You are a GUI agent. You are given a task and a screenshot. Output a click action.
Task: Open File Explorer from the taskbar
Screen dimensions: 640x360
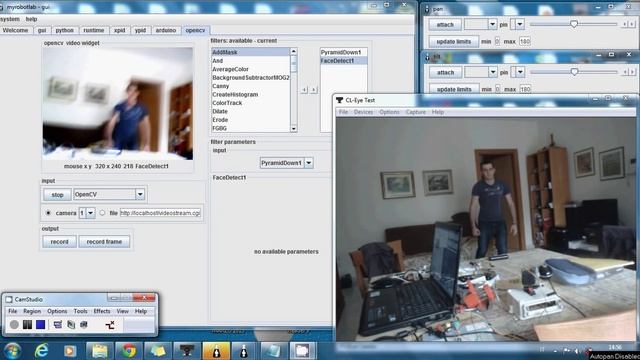click(x=100, y=351)
